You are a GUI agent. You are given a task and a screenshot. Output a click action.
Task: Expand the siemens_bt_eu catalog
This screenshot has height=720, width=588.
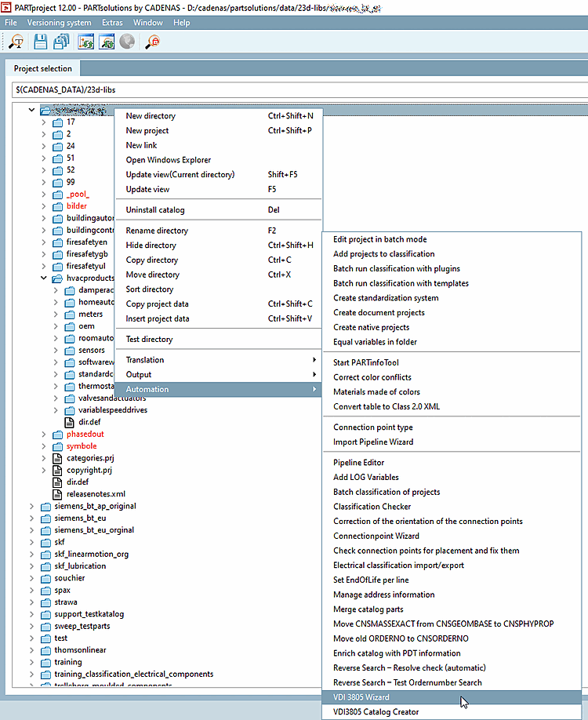tap(31, 518)
